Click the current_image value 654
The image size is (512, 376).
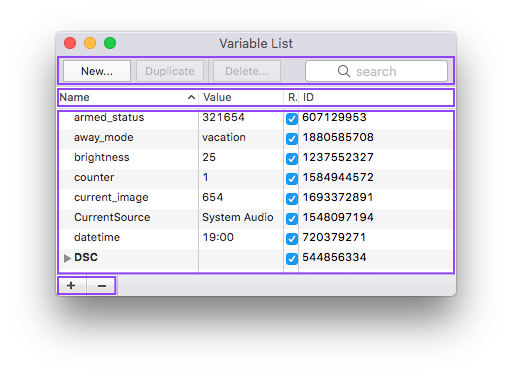click(x=212, y=197)
